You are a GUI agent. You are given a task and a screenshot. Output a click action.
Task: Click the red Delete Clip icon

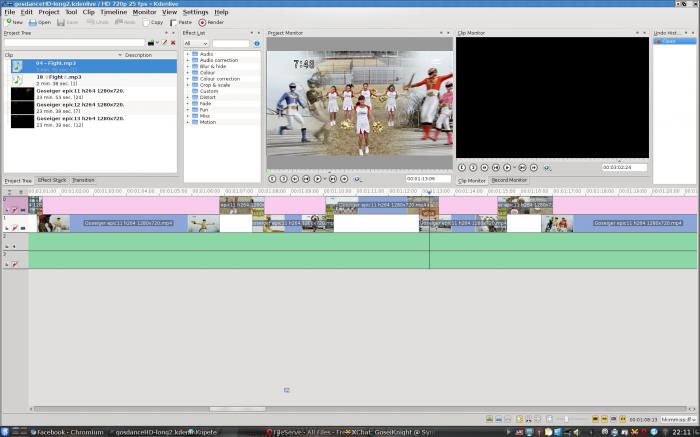pos(173,43)
